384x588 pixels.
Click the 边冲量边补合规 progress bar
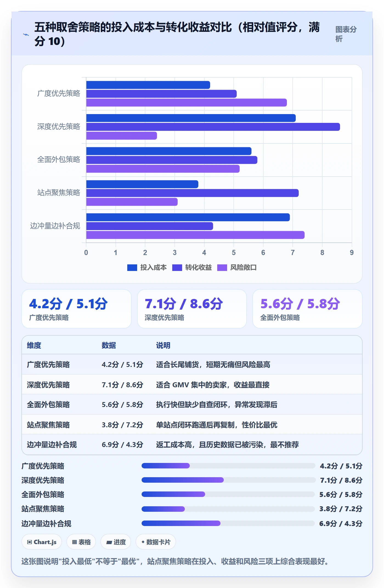click(228, 523)
